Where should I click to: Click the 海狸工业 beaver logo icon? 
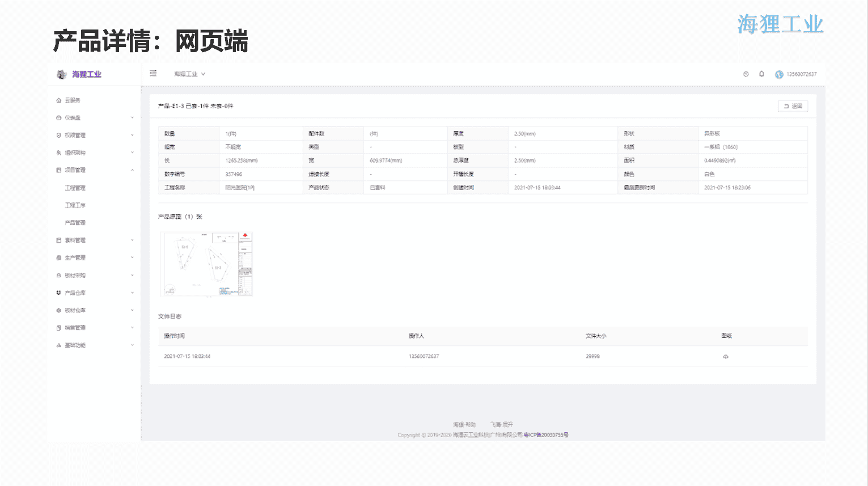pyautogui.click(x=61, y=74)
